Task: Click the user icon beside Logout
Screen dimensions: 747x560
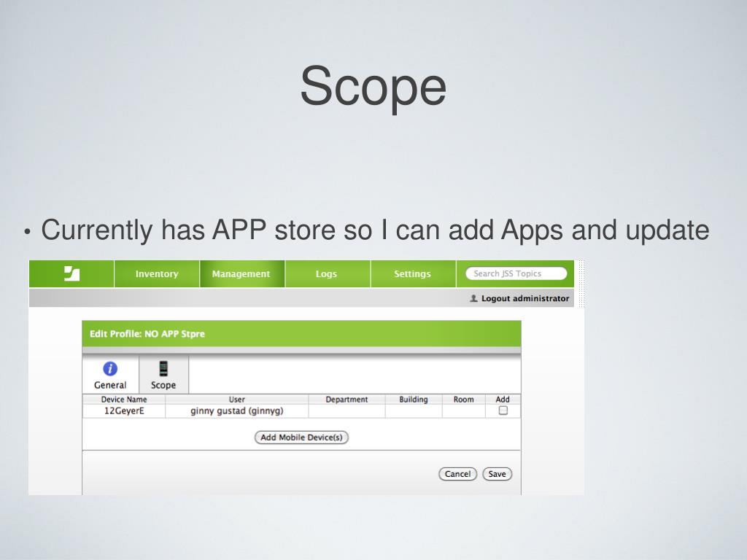Action: click(473, 298)
